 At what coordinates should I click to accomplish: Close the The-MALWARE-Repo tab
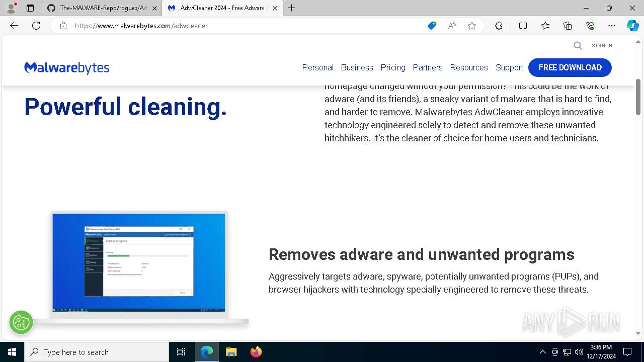coord(154,8)
